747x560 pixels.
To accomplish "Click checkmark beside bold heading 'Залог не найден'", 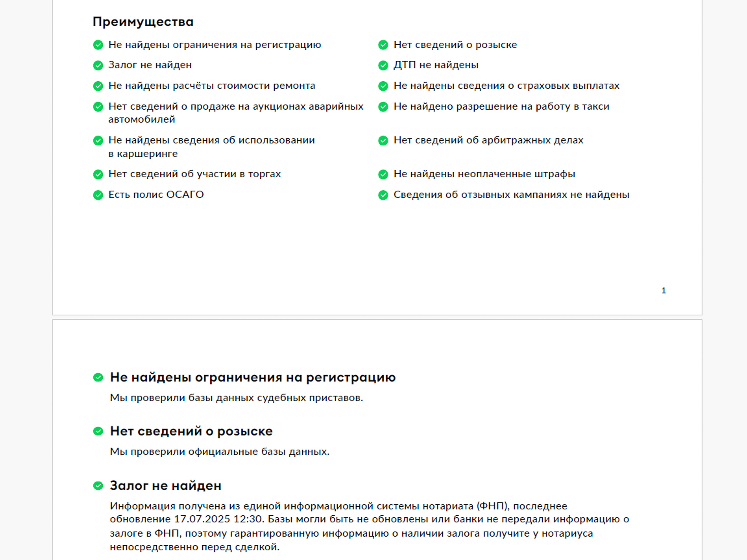I will point(98,486).
